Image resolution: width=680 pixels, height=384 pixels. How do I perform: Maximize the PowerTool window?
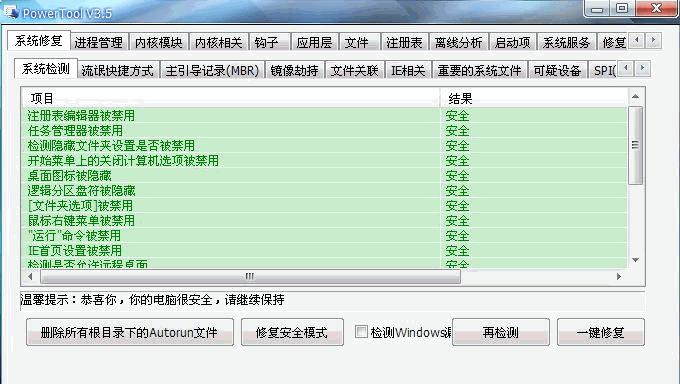tap(622, 9)
